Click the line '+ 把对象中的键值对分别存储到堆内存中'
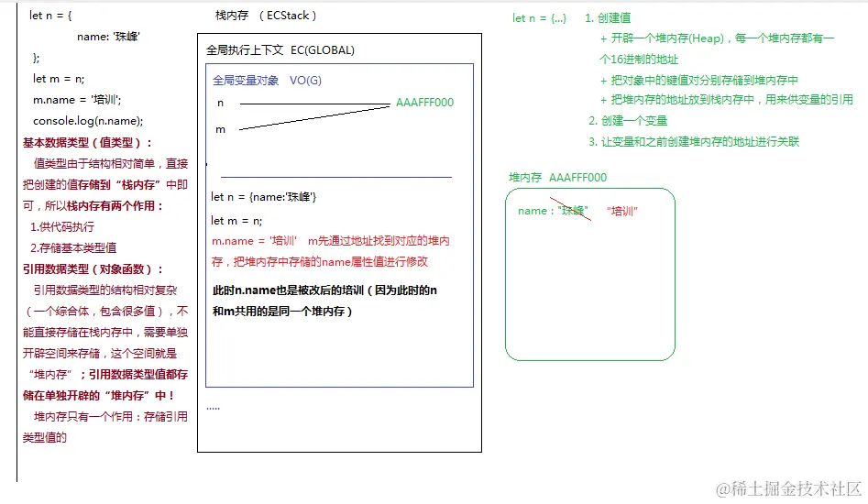 coord(699,81)
